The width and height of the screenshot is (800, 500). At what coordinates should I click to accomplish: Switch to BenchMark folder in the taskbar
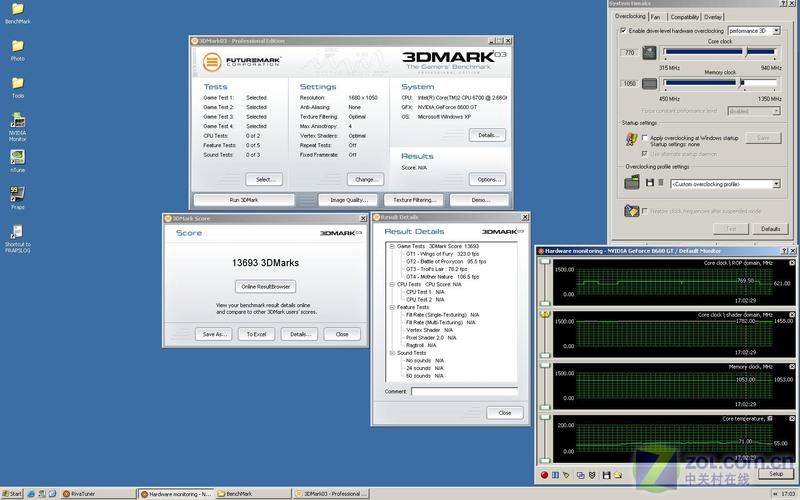(253, 493)
